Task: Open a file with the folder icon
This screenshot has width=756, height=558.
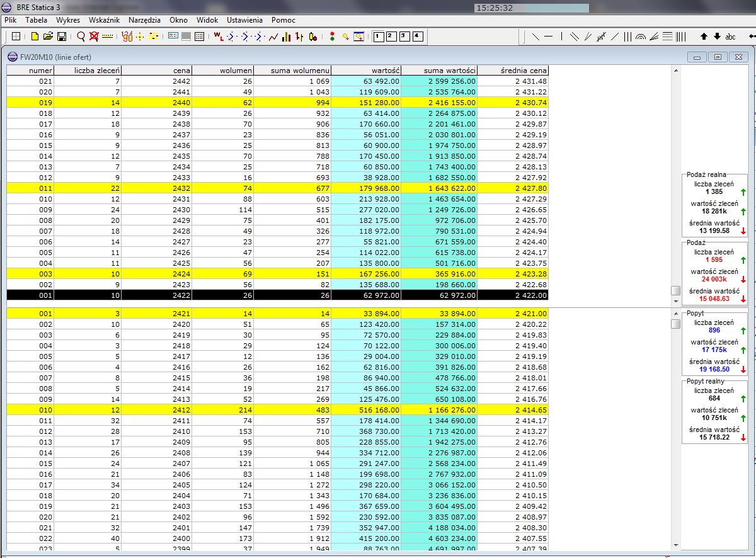Action: [48, 37]
